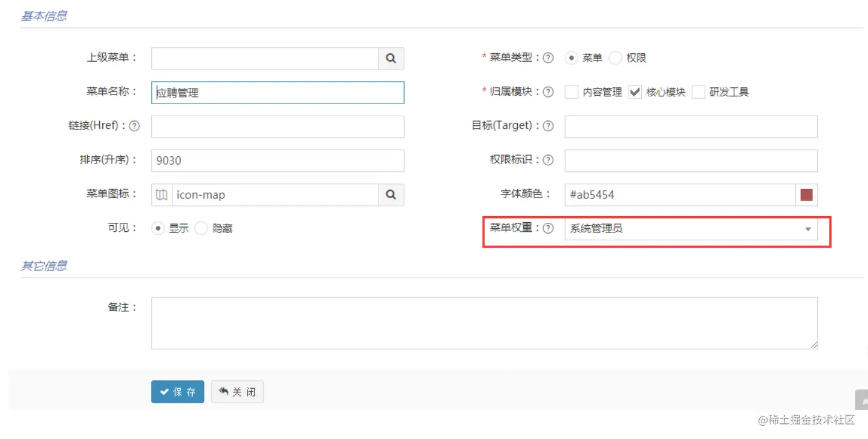The width and height of the screenshot is (868, 439).
Task: Click the 关闭 button
Action: 237,392
